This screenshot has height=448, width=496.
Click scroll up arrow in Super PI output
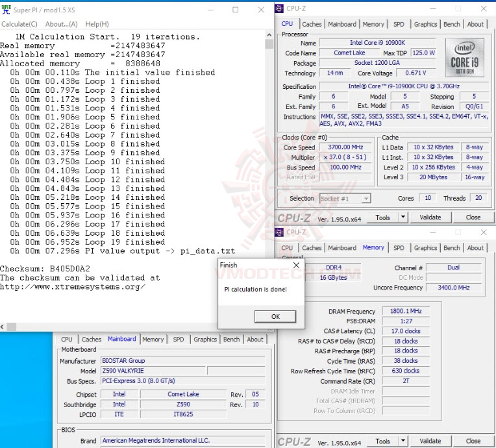click(269, 34)
